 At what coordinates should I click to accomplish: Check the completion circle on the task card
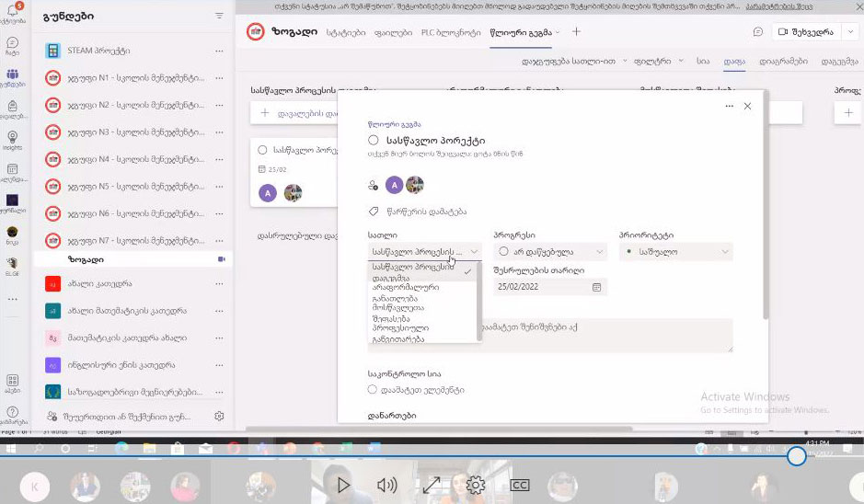point(263,150)
